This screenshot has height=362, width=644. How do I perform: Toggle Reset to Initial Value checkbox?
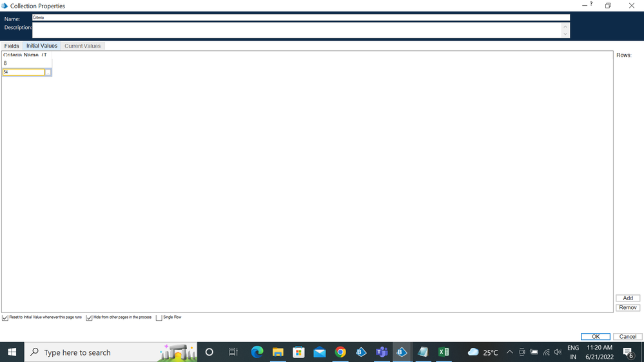(5, 318)
